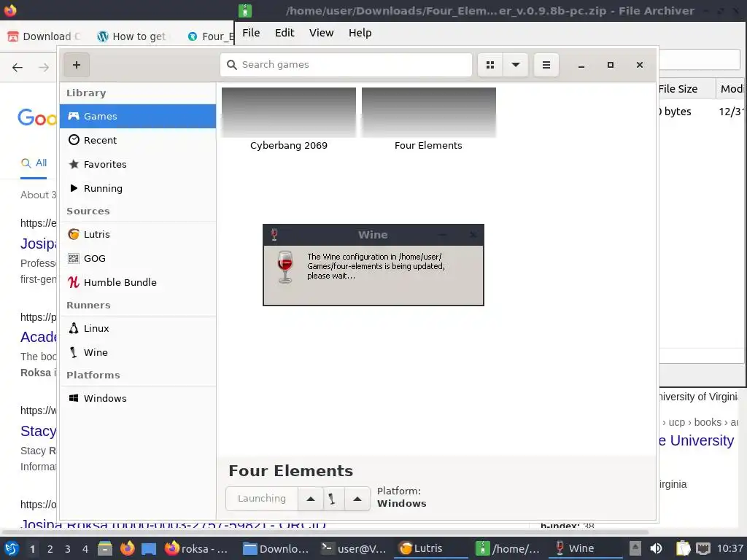Click the Recent clock icon

74,139
